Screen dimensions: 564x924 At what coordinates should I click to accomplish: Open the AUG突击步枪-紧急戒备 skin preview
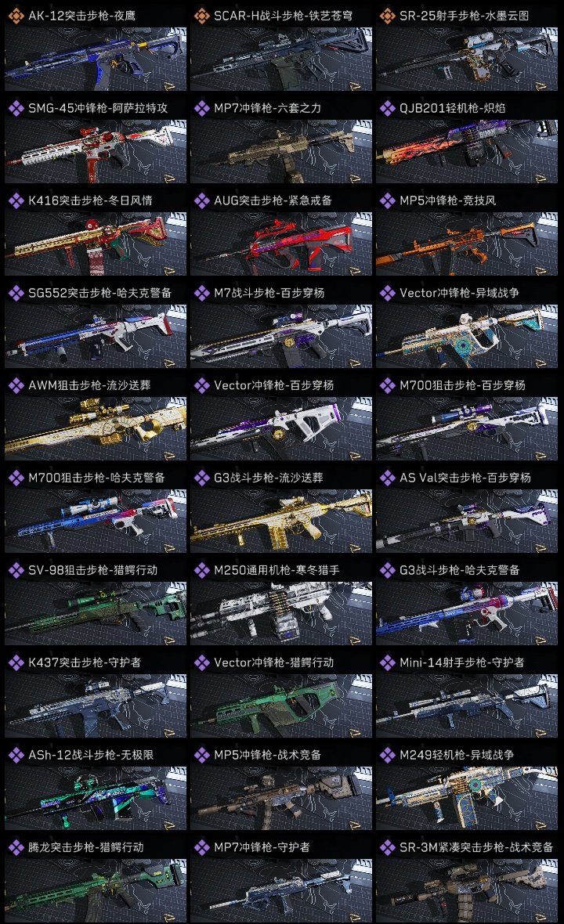pos(281,244)
